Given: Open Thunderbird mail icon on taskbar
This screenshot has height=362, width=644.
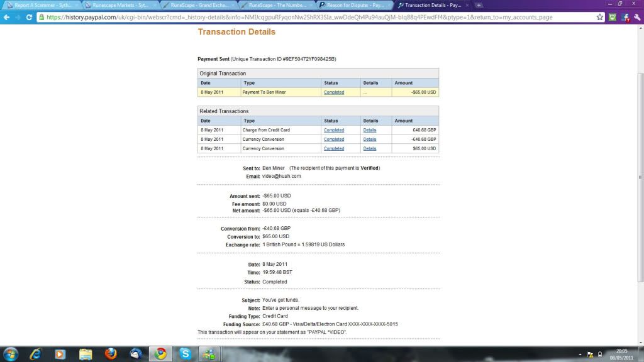Looking at the screenshot, I should coord(136,354).
